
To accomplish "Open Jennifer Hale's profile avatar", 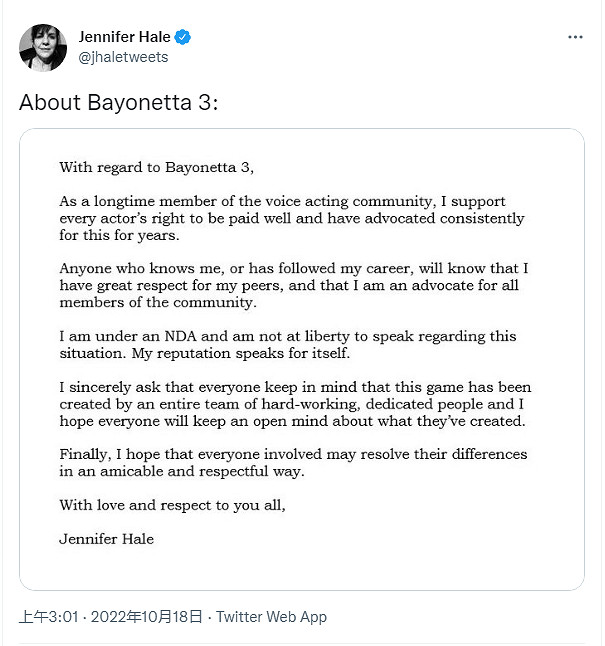I will pos(43,47).
